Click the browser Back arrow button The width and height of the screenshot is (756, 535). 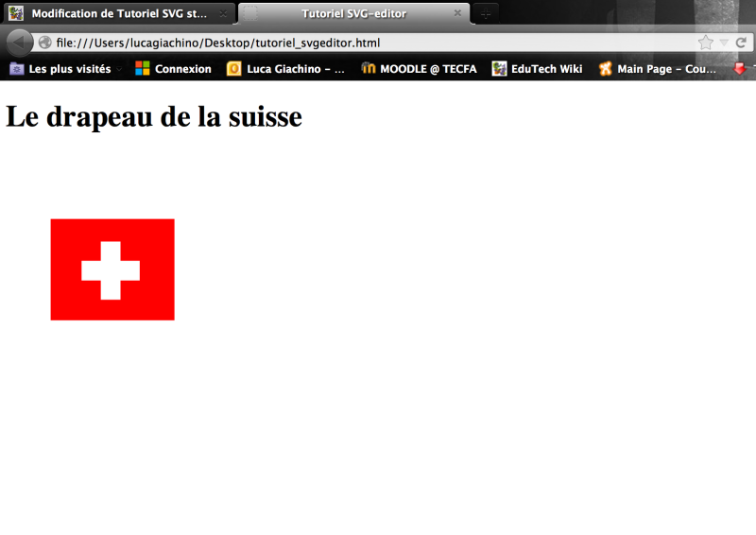[x=19, y=43]
